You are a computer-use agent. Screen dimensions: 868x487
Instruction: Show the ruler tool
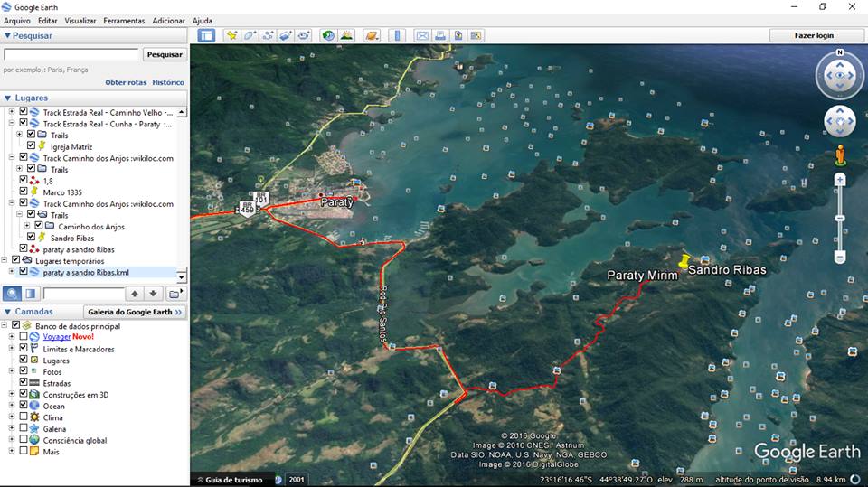397,35
